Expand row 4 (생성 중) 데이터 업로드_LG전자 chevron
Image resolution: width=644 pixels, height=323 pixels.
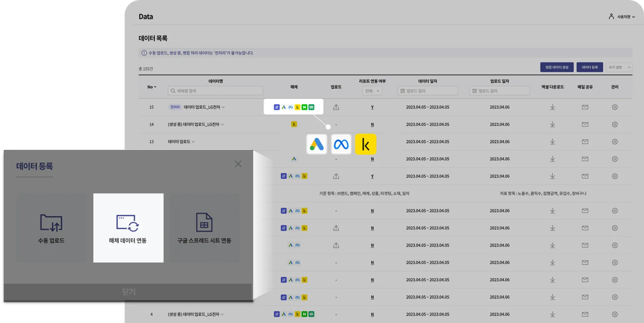pyautogui.click(x=222, y=314)
